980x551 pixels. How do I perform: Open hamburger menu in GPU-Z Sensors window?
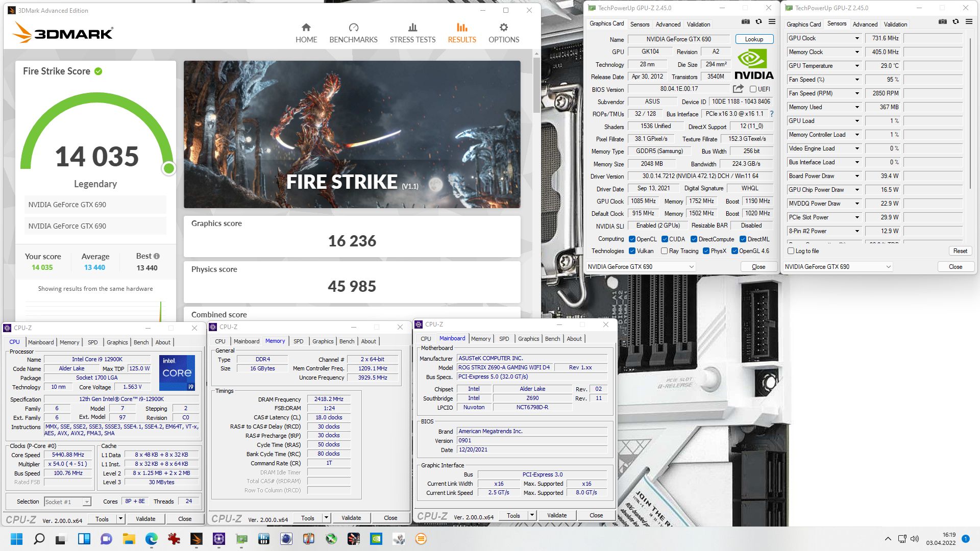pyautogui.click(x=969, y=21)
